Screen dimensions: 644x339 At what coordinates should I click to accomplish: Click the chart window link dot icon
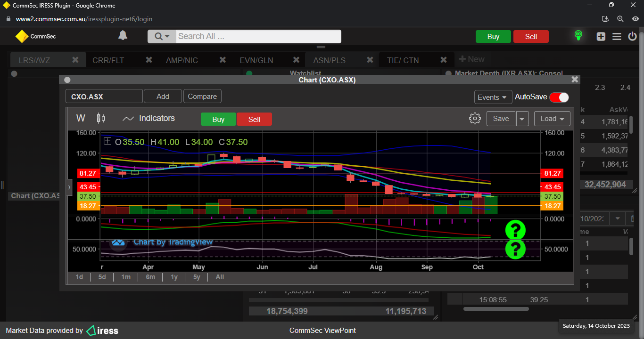tap(67, 80)
